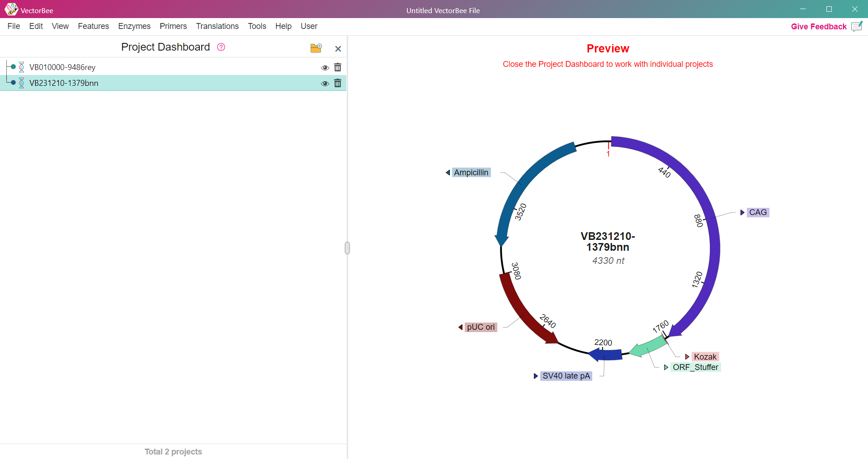Click the DNA icon beside VB231210-1379bnn
Viewport: 868px width, 459px height.
[x=21, y=83]
